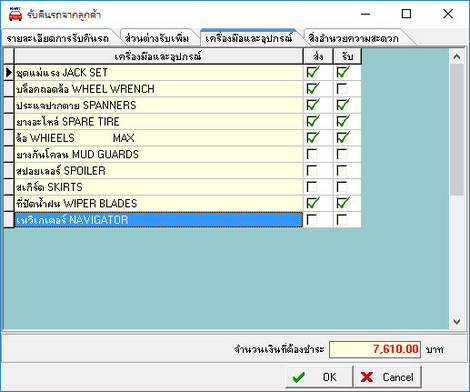Image resolution: width=470 pixels, height=392 pixels.
Task: Toggle รับ checkbox for JACK SET
Action: pos(342,72)
